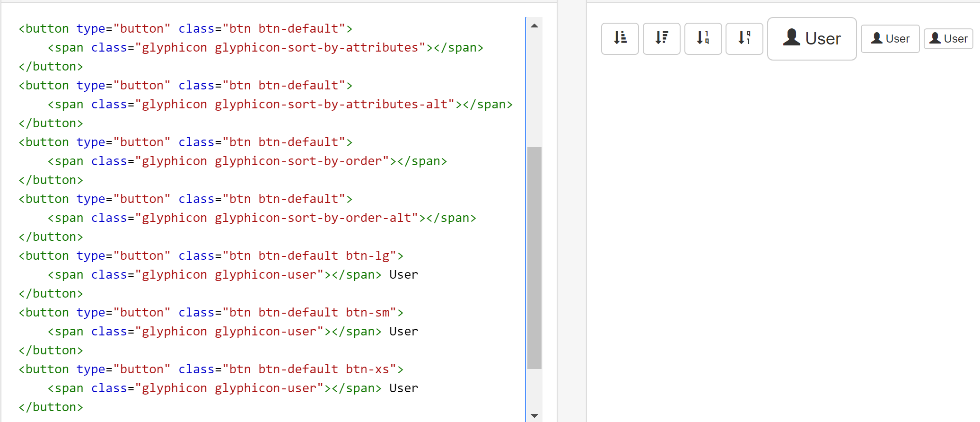Click the scroll up arrow of code panel

click(534, 26)
